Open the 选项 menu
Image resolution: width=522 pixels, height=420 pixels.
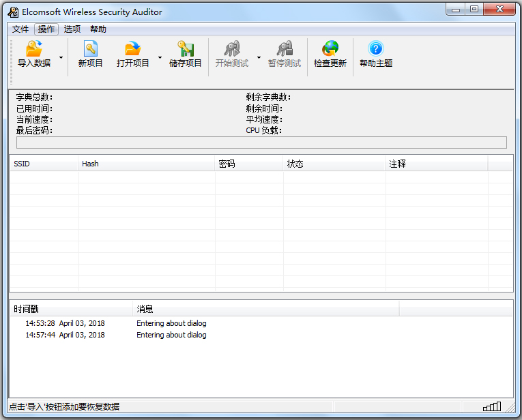(72, 29)
